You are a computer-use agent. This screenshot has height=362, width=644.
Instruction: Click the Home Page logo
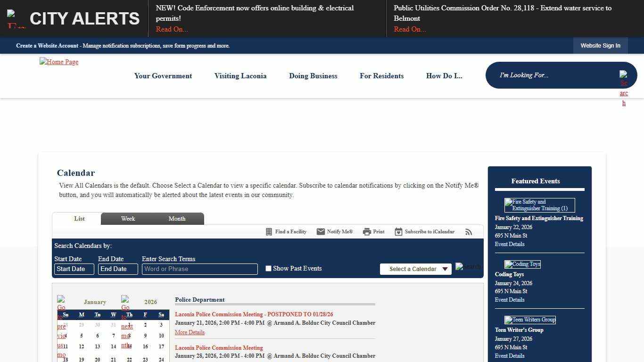[x=59, y=62]
